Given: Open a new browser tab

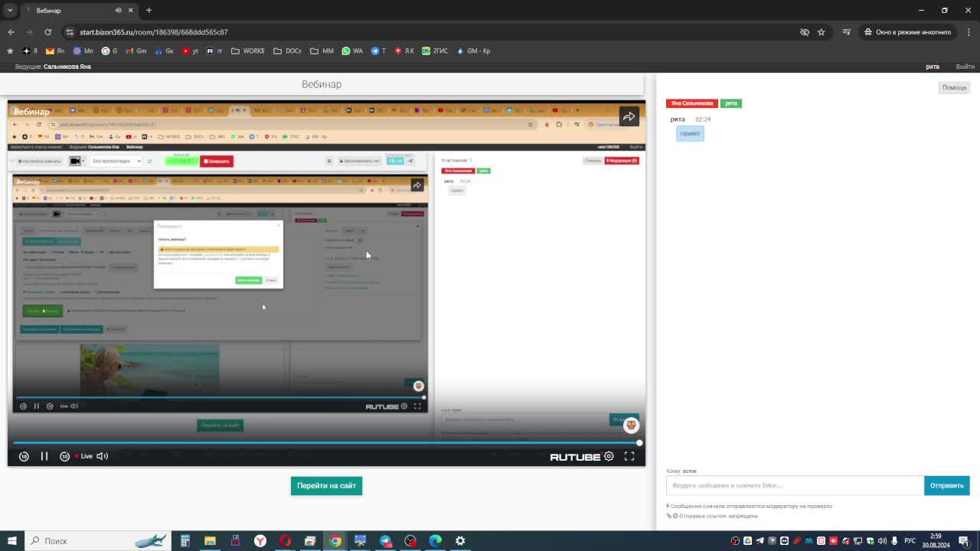Looking at the screenshot, I should [x=149, y=11].
